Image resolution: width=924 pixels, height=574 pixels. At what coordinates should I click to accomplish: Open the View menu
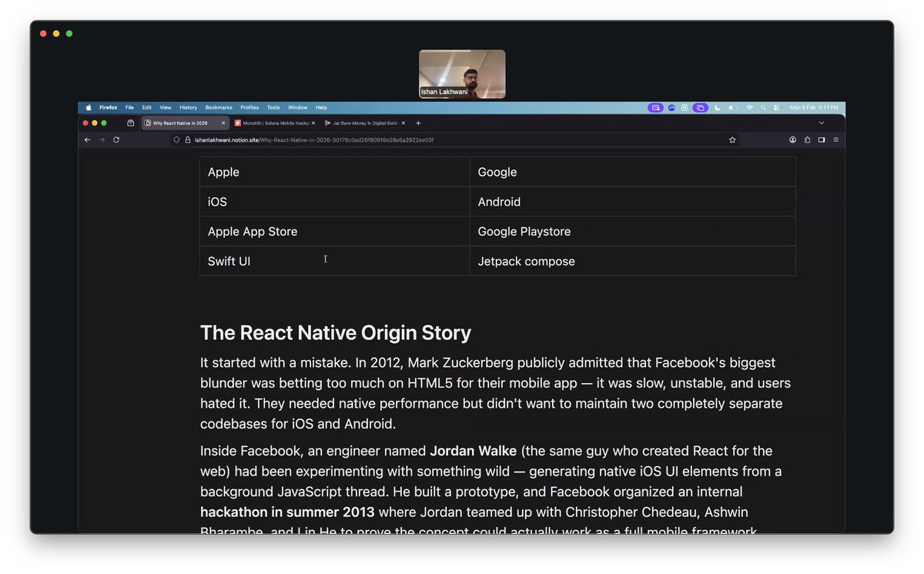[166, 108]
